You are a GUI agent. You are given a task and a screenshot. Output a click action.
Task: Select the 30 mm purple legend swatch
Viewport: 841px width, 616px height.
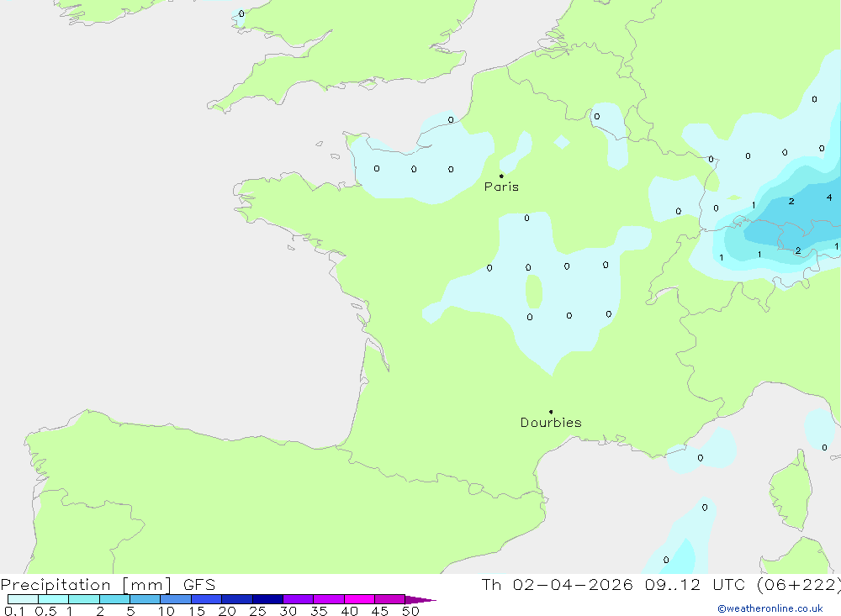click(x=298, y=599)
